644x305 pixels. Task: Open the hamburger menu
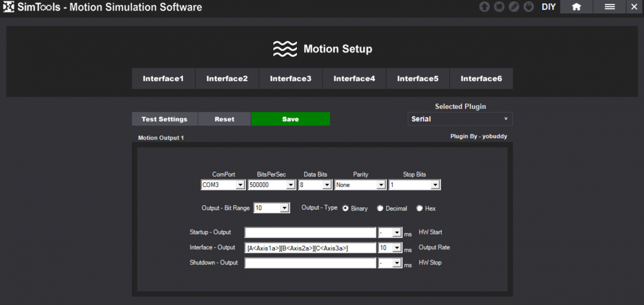click(609, 7)
